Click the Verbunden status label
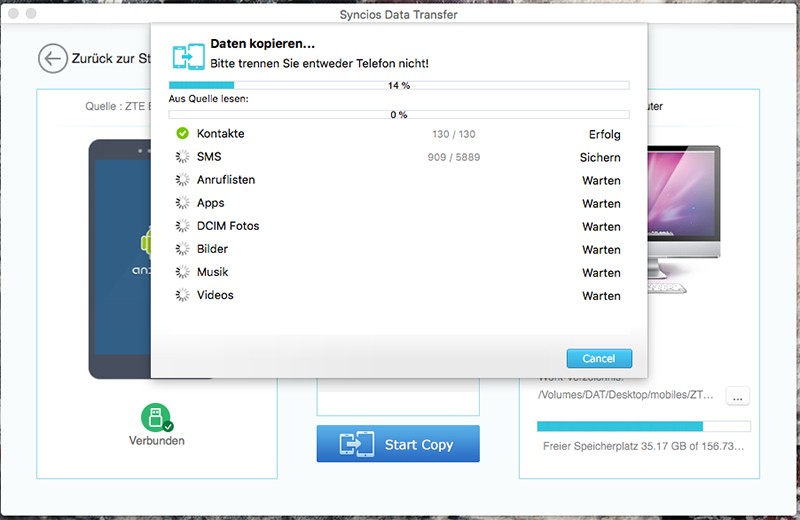 click(x=157, y=440)
